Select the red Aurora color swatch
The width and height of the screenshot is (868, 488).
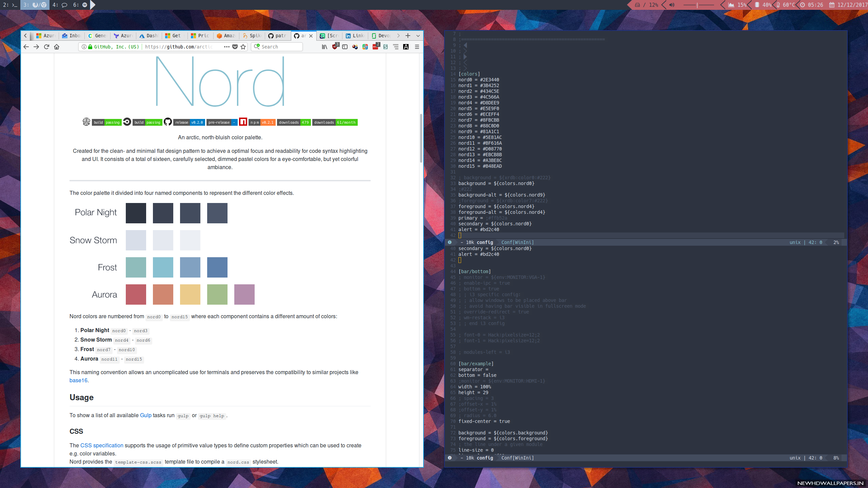click(136, 294)
